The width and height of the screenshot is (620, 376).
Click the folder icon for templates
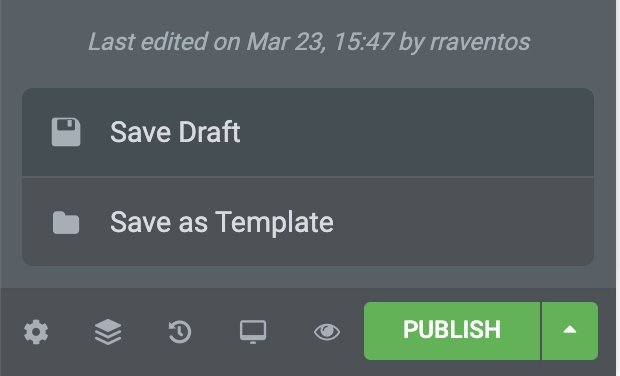tap(66, 223)
